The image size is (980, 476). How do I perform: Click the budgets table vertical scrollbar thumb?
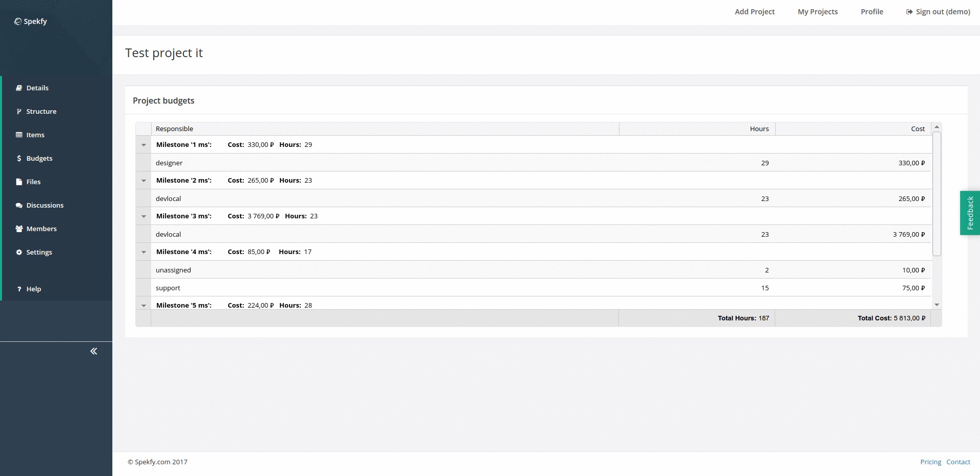point(937,194)
